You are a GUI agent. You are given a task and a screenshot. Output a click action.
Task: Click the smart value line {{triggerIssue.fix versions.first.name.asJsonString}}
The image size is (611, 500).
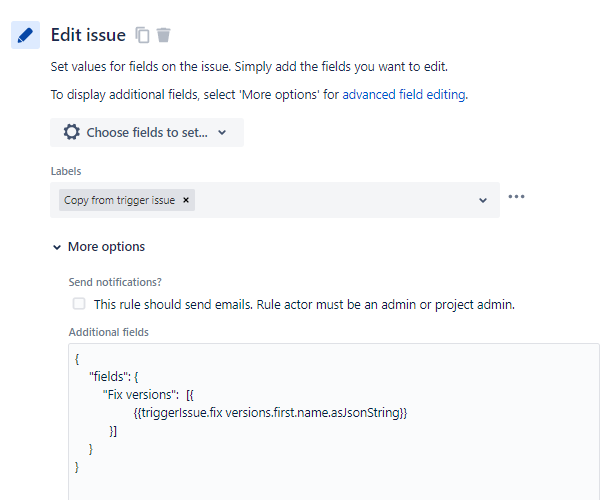(270, 413)
